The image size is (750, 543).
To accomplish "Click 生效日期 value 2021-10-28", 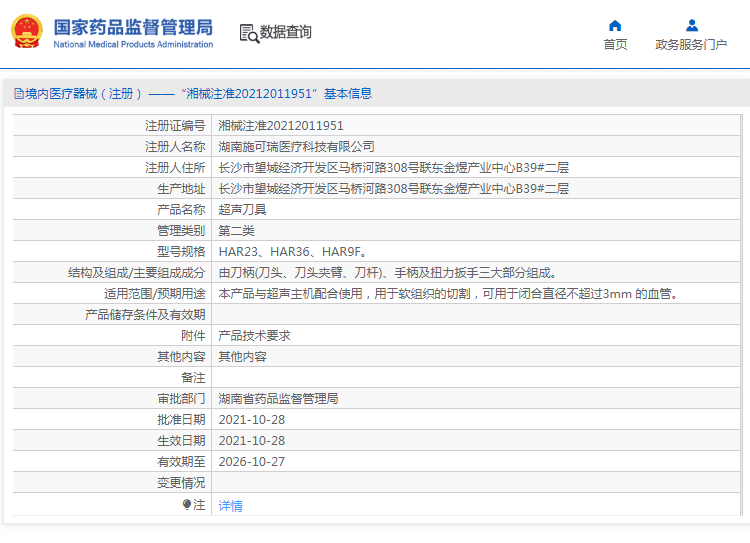I will point(252,441).
